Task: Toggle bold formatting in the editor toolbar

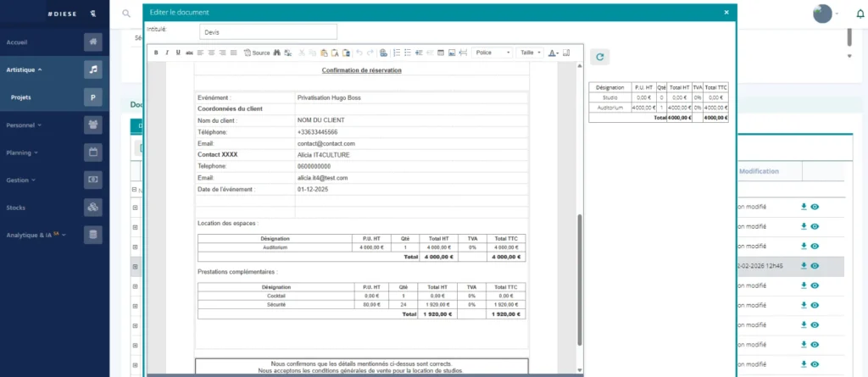Action: pyautogui.click(x=156, y=53)
